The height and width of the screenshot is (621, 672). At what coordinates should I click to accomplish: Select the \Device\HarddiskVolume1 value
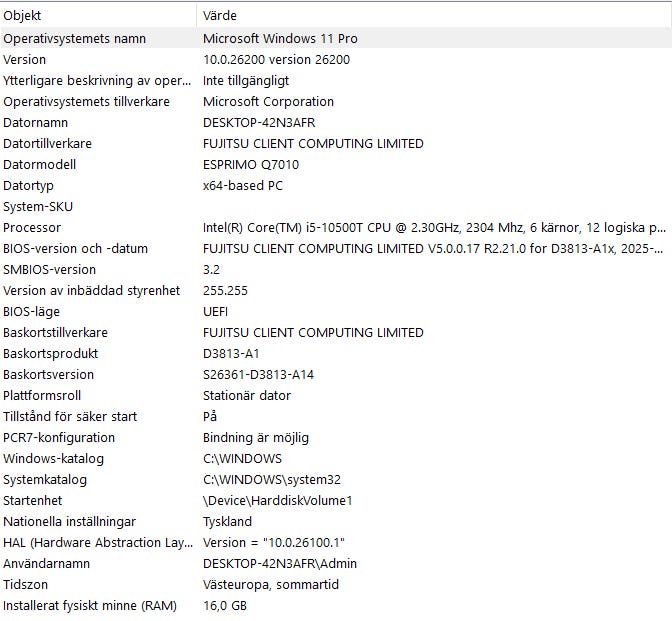(278, 501)
